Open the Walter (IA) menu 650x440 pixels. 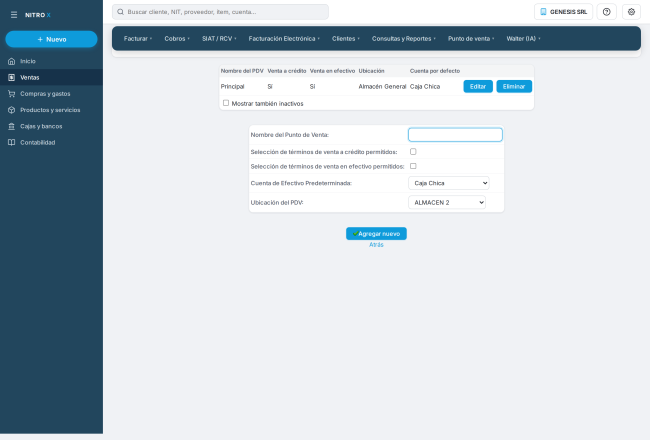[x=523, y=39]
